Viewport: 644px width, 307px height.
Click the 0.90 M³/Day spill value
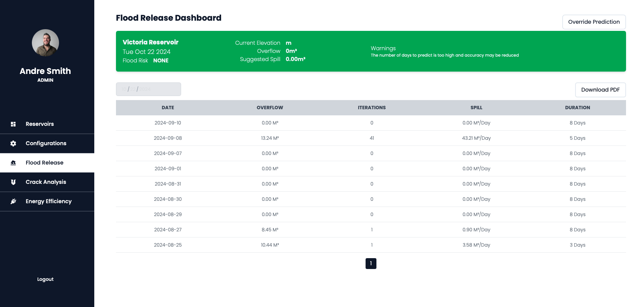476,230
